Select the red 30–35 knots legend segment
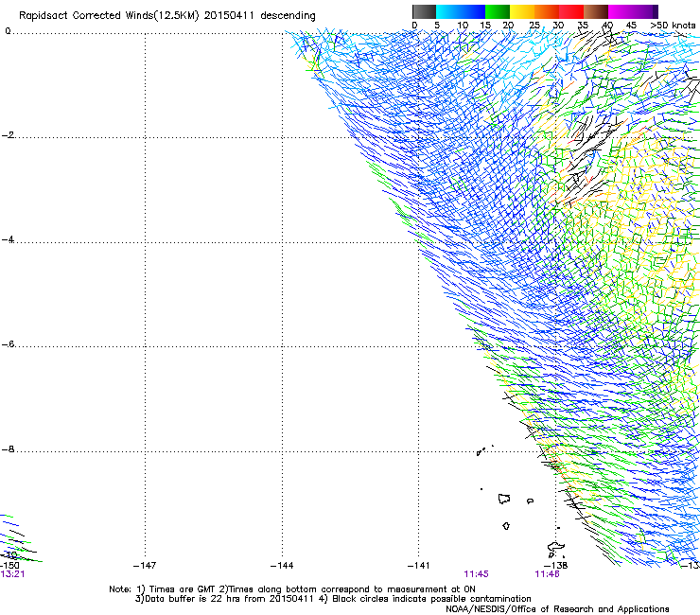The width and height of the screenshot is (700, 615). point(571,11)
